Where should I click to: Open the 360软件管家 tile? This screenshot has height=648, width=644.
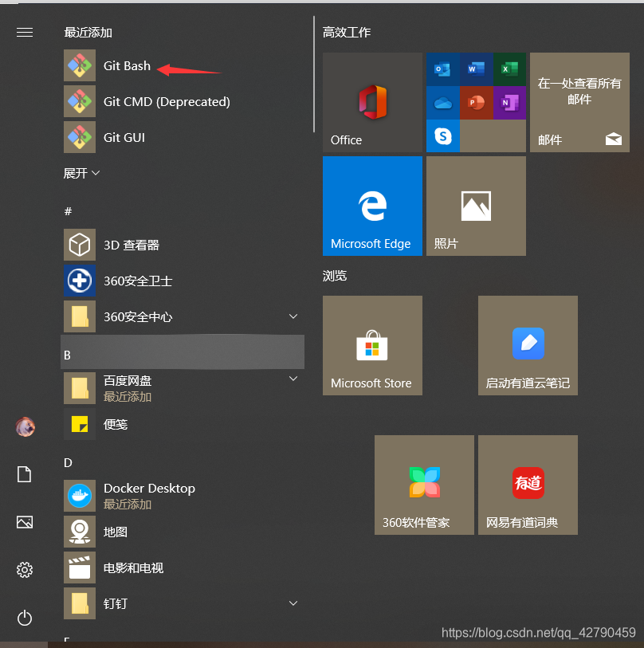click(424, 485)
